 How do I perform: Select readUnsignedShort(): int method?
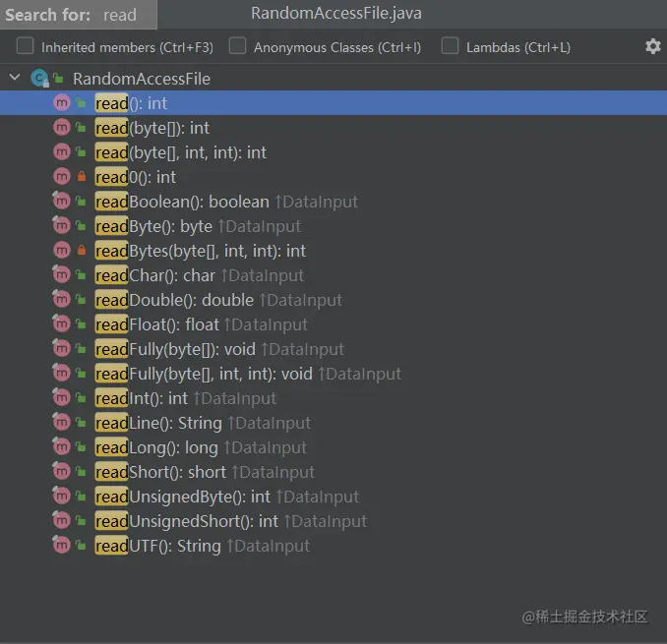pyautogui.click(x=230, y=521)
